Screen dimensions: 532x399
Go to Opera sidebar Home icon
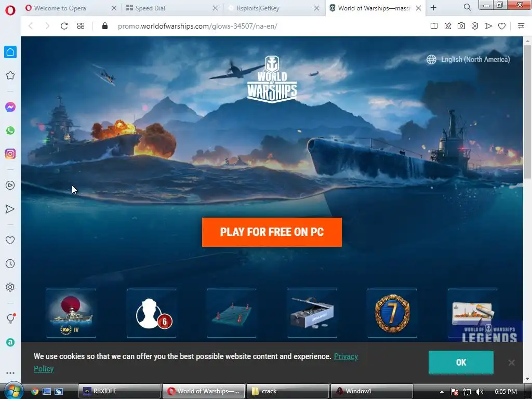(10, 52)
